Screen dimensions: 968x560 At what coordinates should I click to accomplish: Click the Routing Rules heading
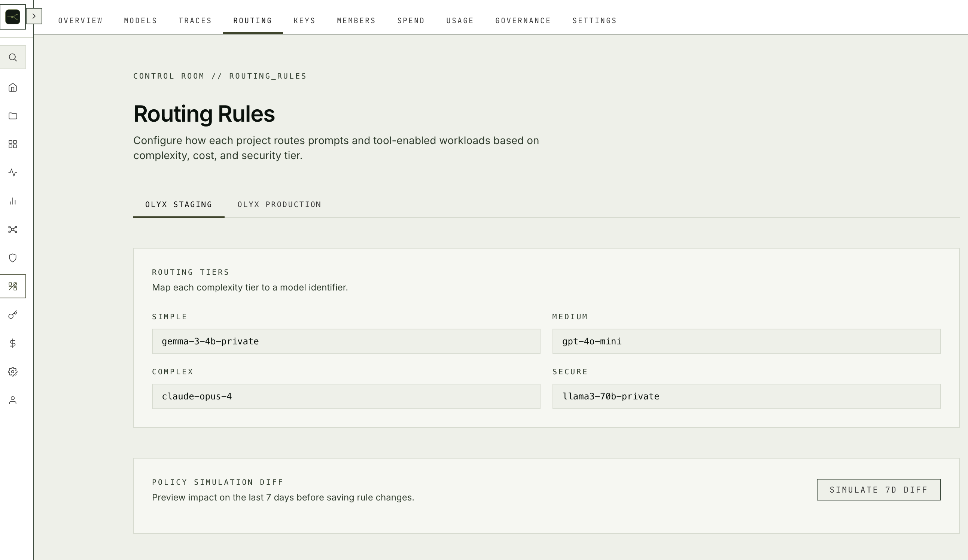[x=204, y=114]
